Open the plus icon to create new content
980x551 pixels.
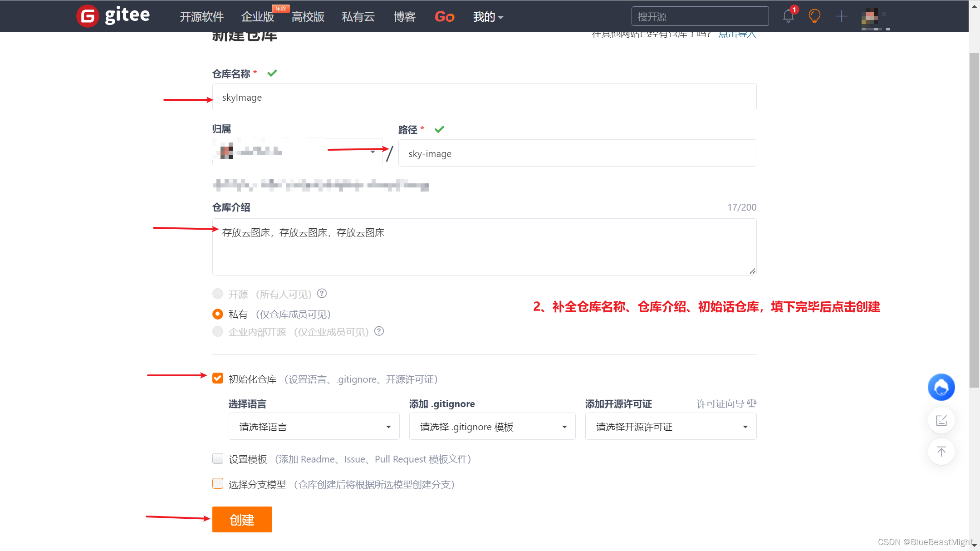click(x=842, y=16)
